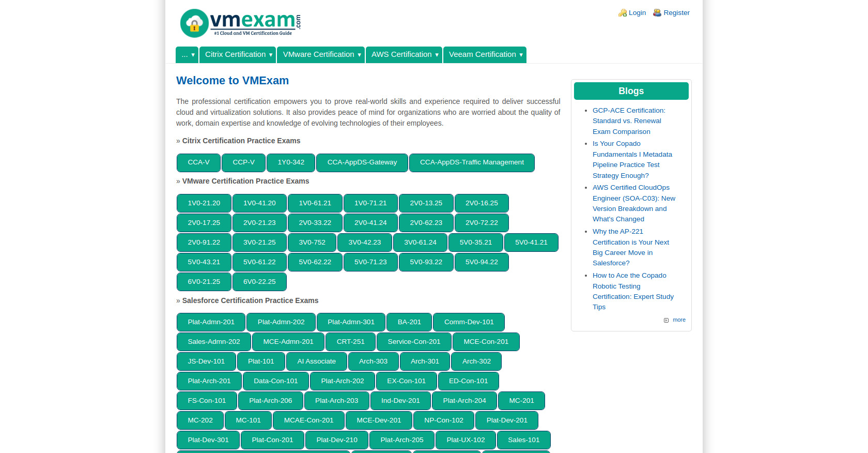Expand the AWS Certification menu
Screen dimensions: 868x453
tap(404, 55)
